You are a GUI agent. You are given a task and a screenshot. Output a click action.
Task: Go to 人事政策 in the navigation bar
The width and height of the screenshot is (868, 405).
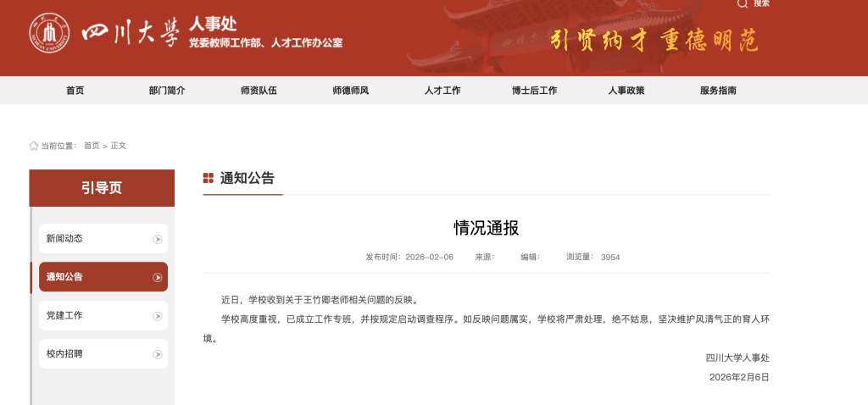[x=626, y=91]
